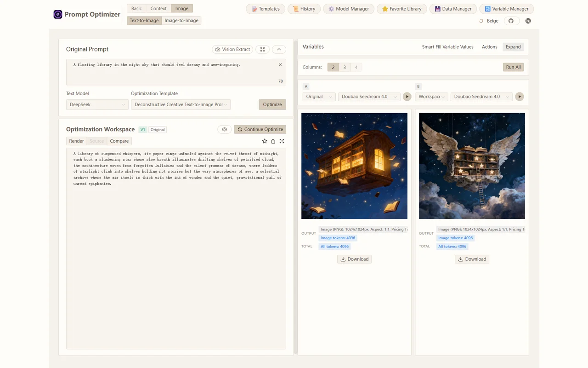
Task: Open column B Doubao Seedream model dropdown
Action: [x=481, y=97]
